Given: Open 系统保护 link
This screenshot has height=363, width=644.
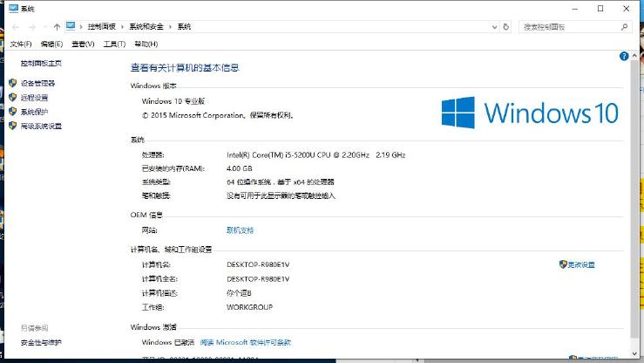Looking at the screenshot, I should coord(35,112).
